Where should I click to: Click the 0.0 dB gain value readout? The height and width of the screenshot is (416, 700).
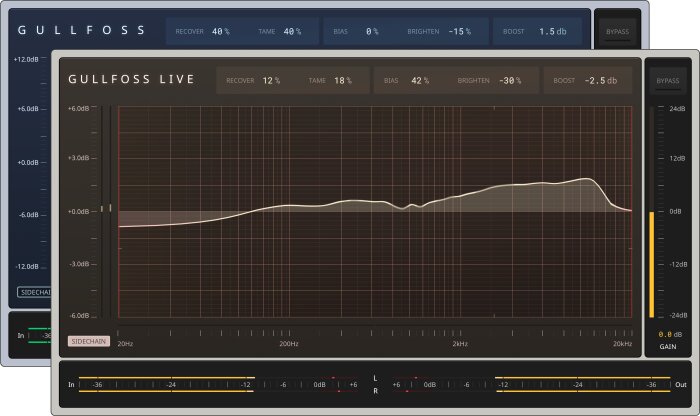pyautogui.click(x=670, y=334)
